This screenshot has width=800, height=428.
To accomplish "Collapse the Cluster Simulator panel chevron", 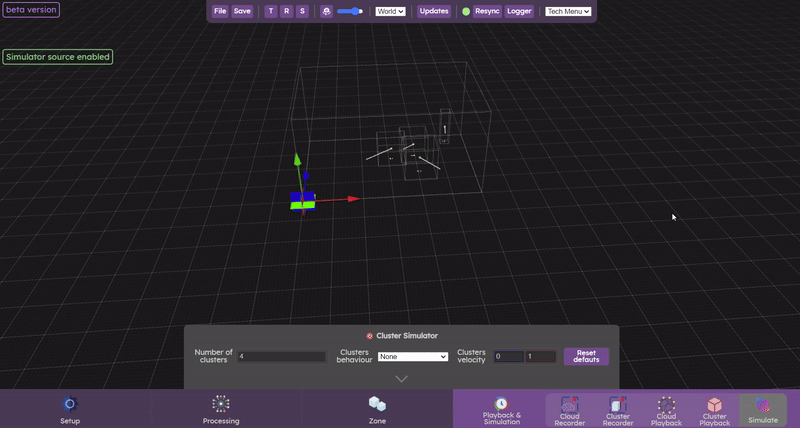I will (x=401, y=379).
